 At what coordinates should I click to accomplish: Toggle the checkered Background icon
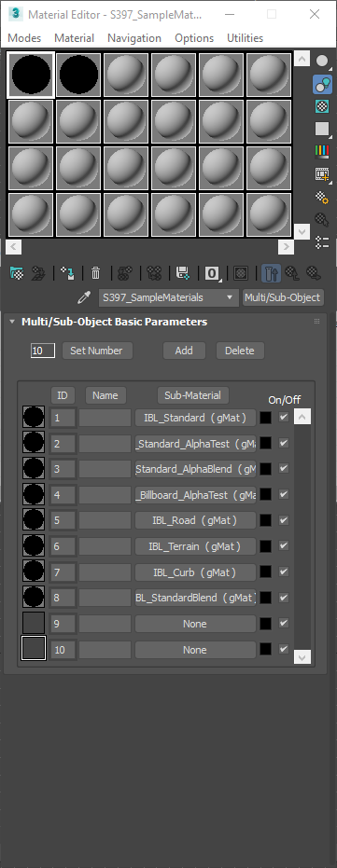322,106
